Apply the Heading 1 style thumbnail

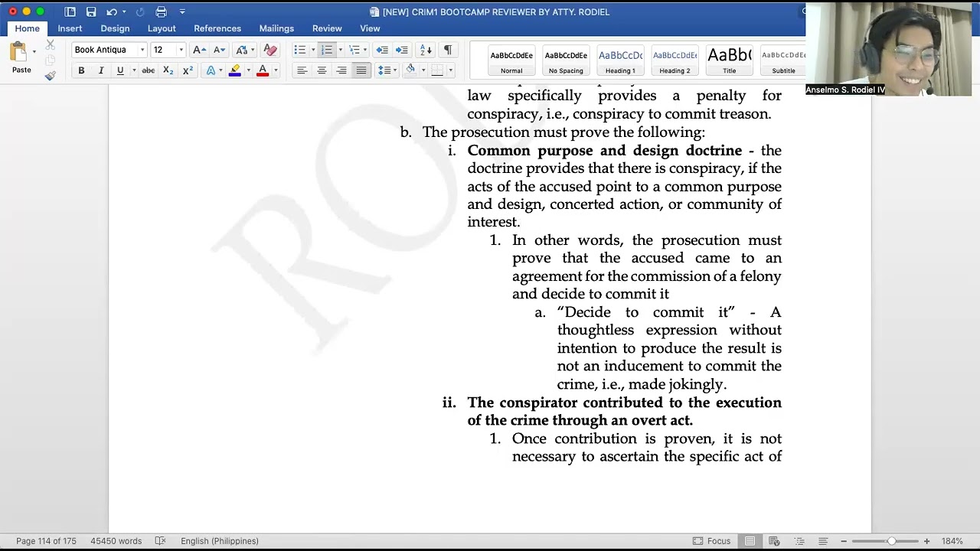click(x=620, y=60)
